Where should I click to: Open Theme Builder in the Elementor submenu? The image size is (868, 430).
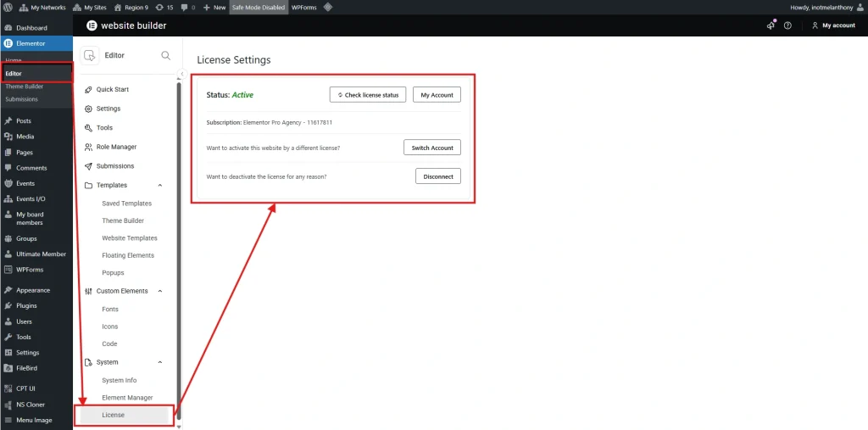[x=25, y=87]
